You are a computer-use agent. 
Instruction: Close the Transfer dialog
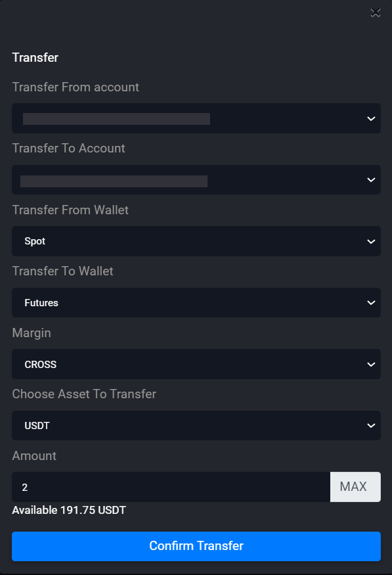(375, 12)
